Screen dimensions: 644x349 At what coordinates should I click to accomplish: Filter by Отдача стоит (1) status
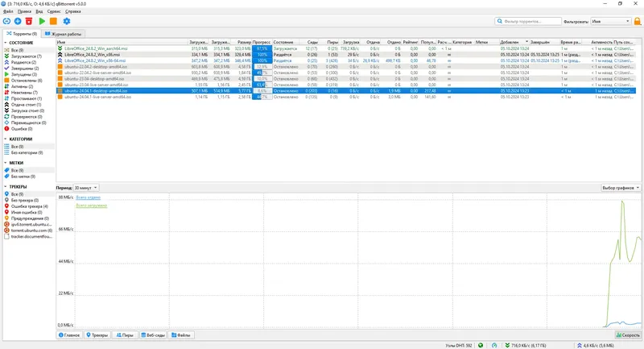coord(26,105)
